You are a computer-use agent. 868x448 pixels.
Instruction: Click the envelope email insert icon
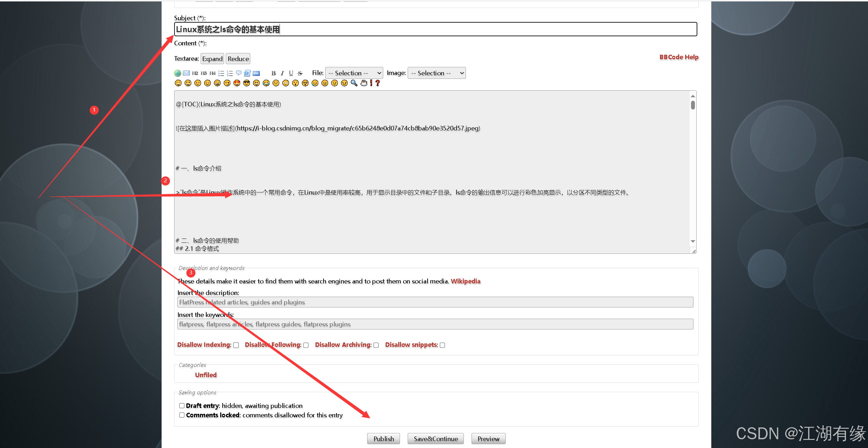point(186,73)
